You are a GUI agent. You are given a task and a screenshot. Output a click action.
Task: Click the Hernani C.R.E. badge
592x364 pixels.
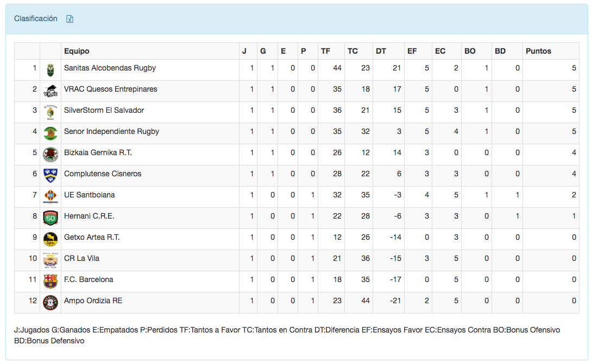click(x=51, y=217)
